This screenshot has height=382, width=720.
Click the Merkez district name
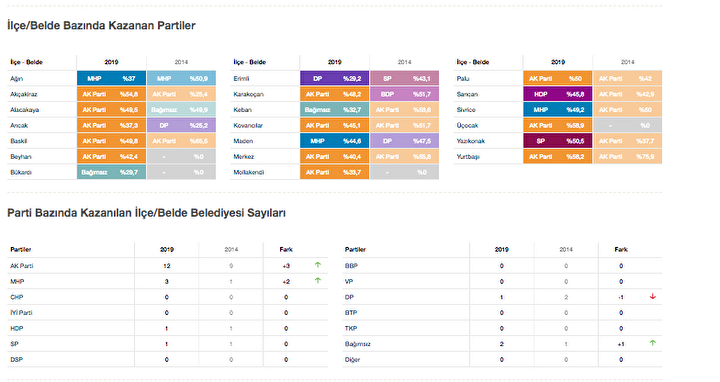(x=243, y=157)
